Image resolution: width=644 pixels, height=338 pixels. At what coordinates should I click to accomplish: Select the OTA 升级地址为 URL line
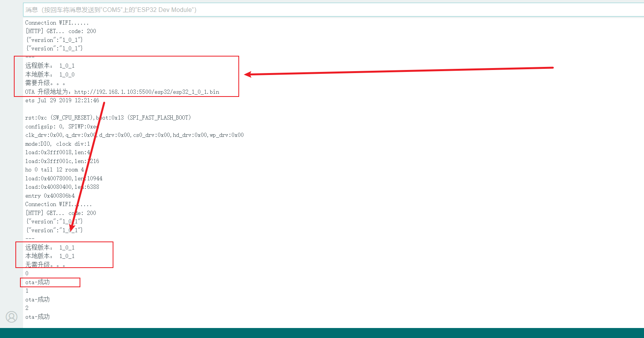(122, 92)
